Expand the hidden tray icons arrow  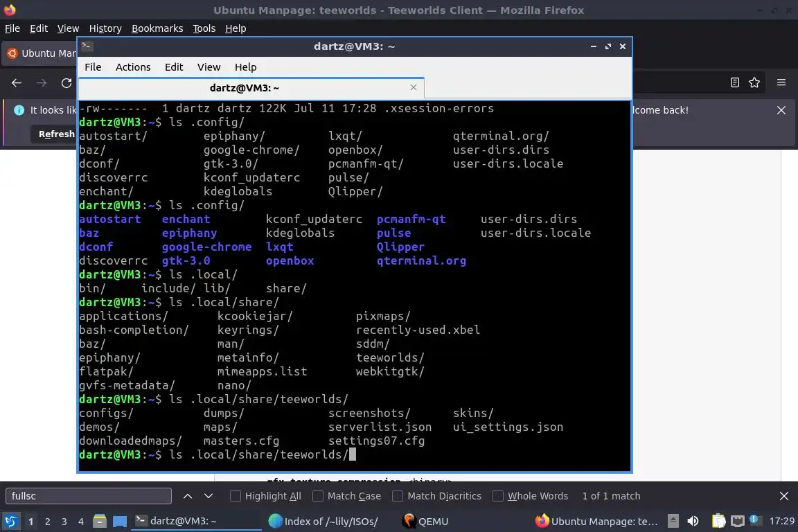tap(673, 521)
